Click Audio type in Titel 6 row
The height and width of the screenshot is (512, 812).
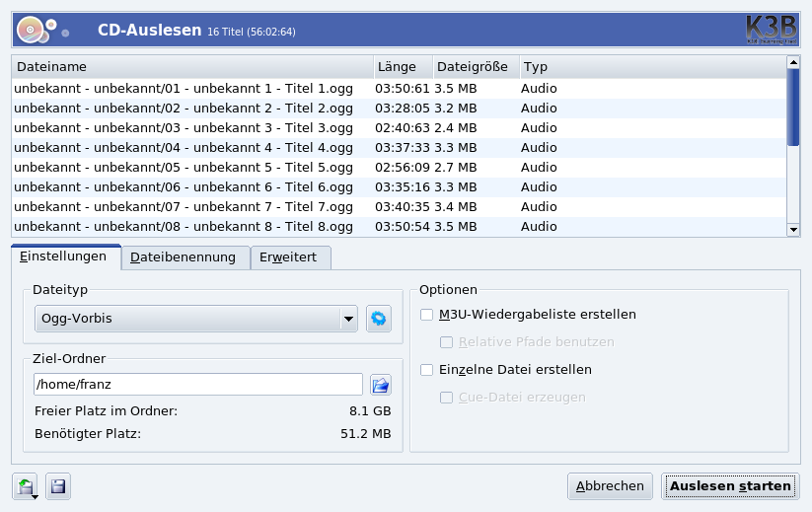[x=539, y=186]
